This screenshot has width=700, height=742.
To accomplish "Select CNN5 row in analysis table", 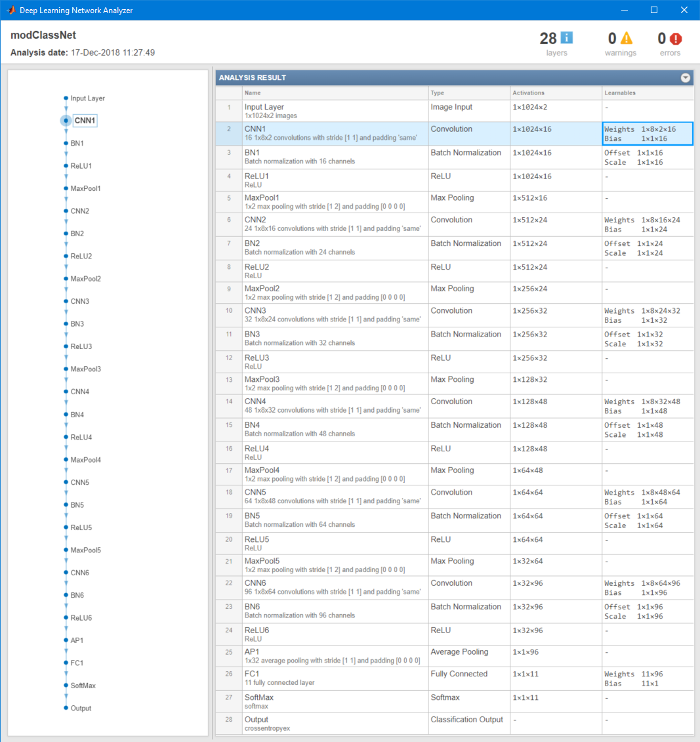I will click(455, 497).
